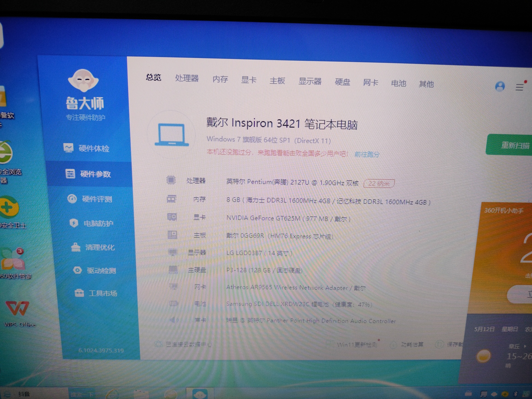This screenshot has height=399, width=532.
Task: Open 360软件管家 desktop shortcut
Action: point(14,263)
